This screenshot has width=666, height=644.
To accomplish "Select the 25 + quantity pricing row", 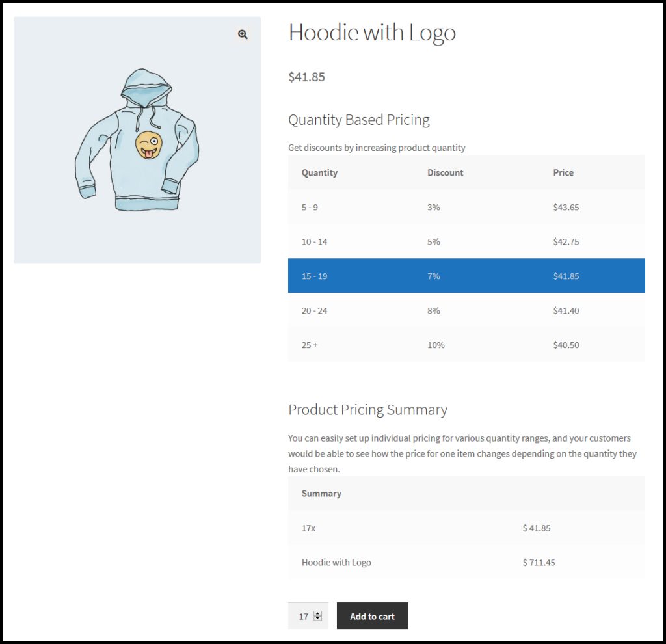I will click(466, 345).
